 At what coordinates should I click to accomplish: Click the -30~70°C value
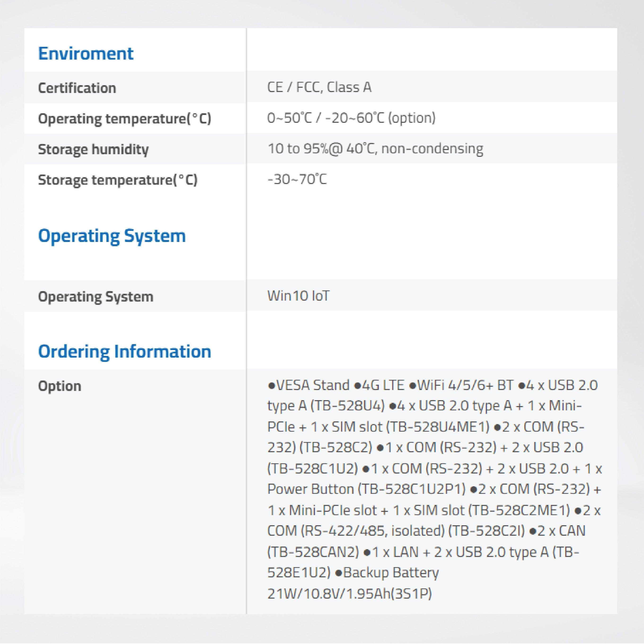[x=297, y=179]
